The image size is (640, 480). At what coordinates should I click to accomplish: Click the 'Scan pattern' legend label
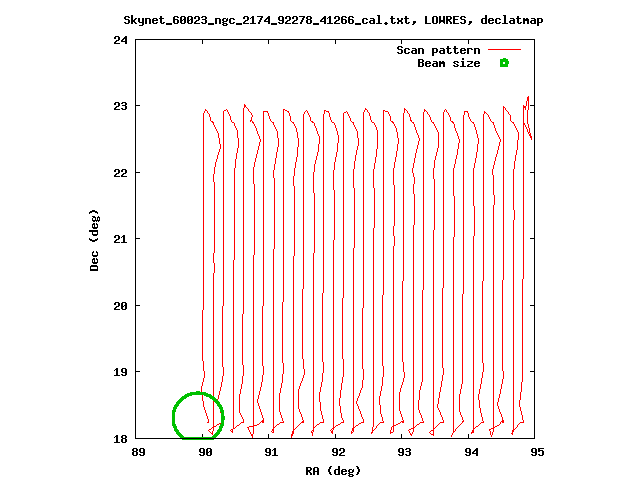click(438, 50)
